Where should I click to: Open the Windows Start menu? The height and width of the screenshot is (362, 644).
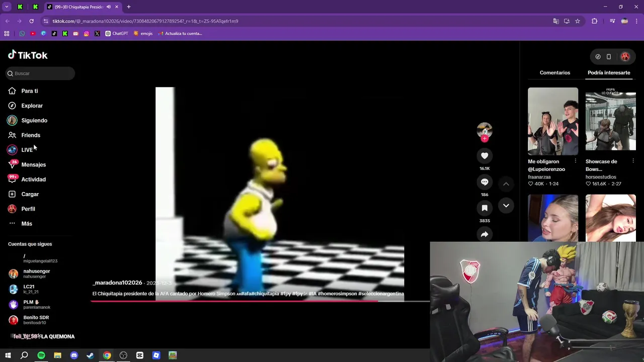(x=8, y=355)
